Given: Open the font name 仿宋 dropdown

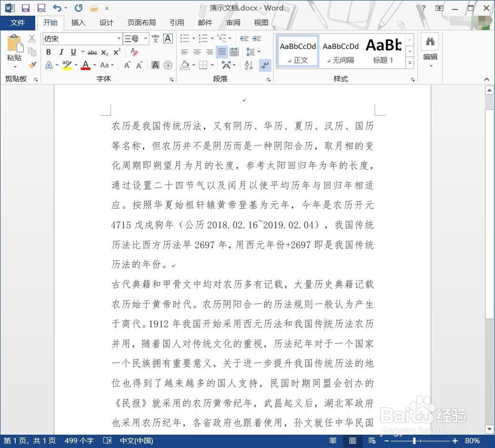Looking at the screenshot, I should (119, 39).
